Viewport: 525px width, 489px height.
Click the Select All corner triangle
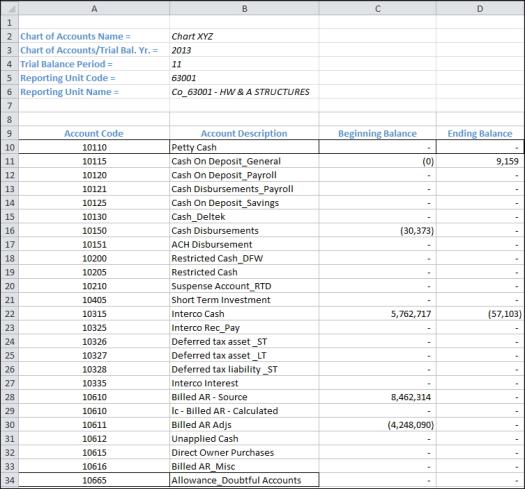[9, 8]
